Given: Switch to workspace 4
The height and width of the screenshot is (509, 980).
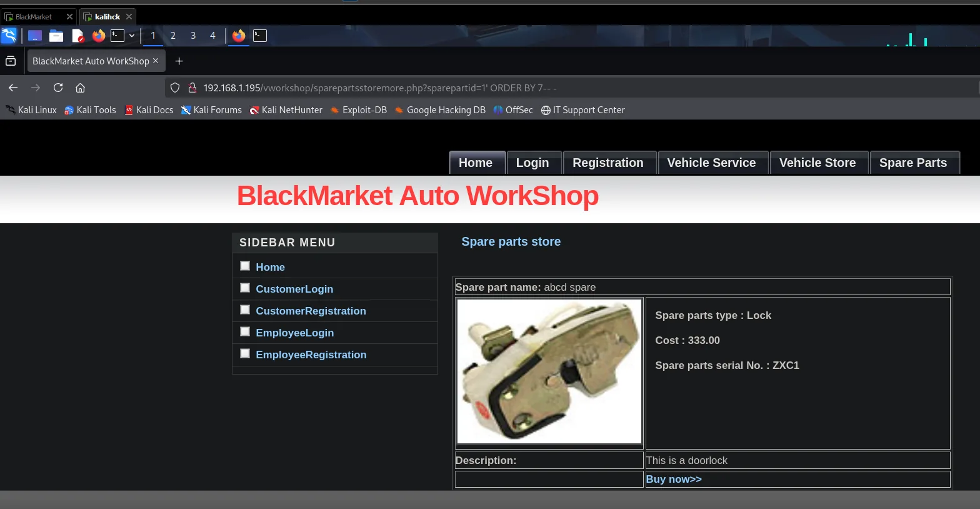Looking at the screenshot, I should click(212, 36).
